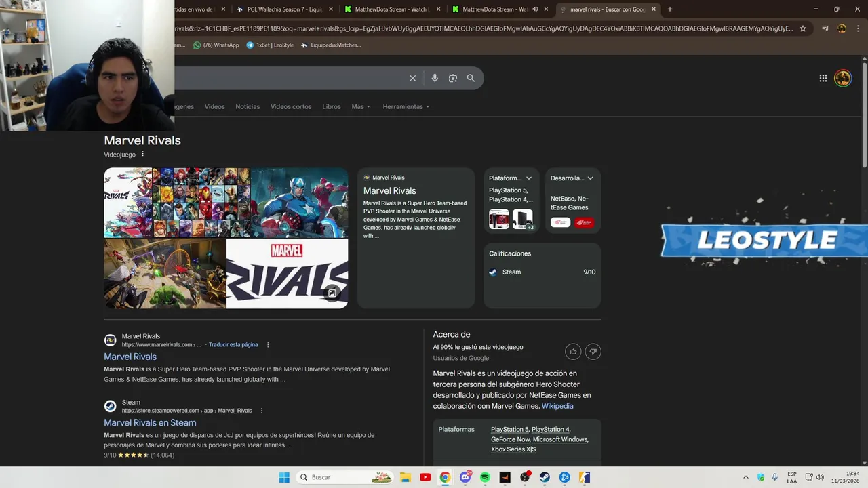The image size is (868, 488).
Task: Click Traducir esta página link
Action: pos(233,344)
